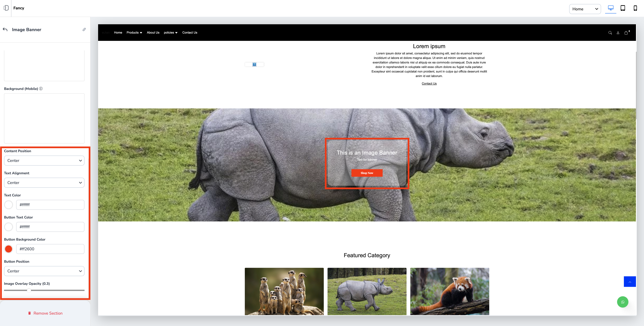Open the Products menu in site navigation

pos(134,33)
